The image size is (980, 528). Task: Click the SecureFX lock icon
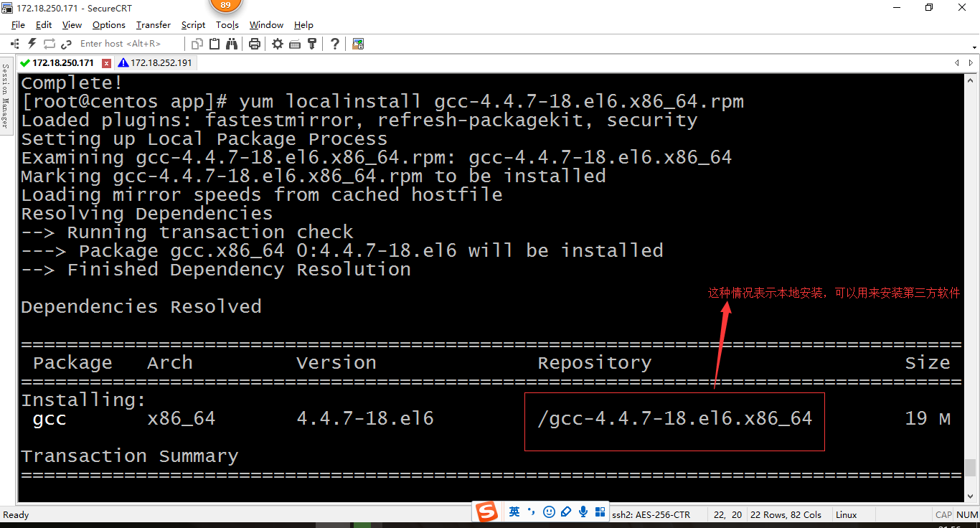358,44
